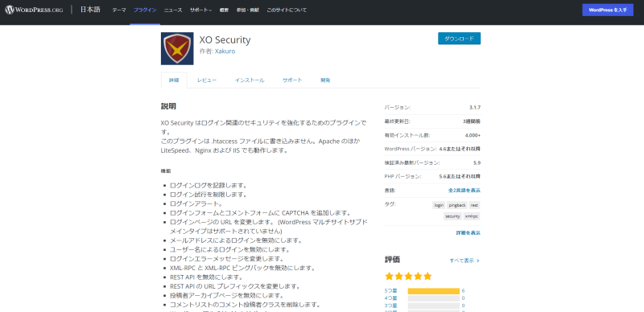Viewport: 644px width, 312px height.
Task: Switch to the インストール tab
Action: point(250,80)
